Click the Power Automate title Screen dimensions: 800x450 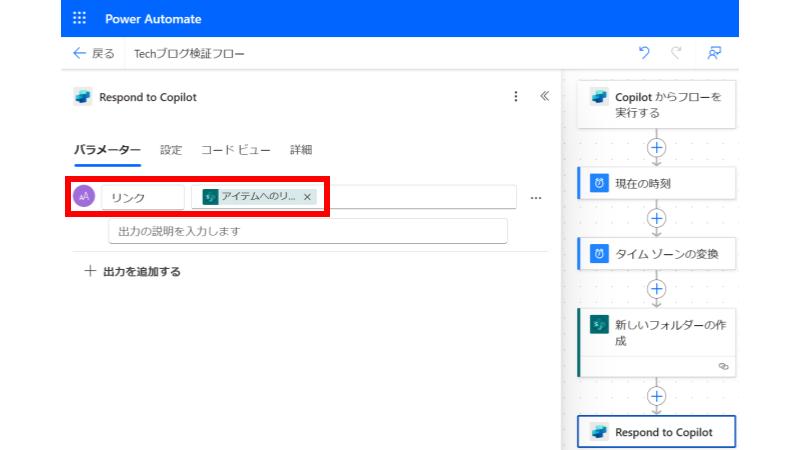153,19
